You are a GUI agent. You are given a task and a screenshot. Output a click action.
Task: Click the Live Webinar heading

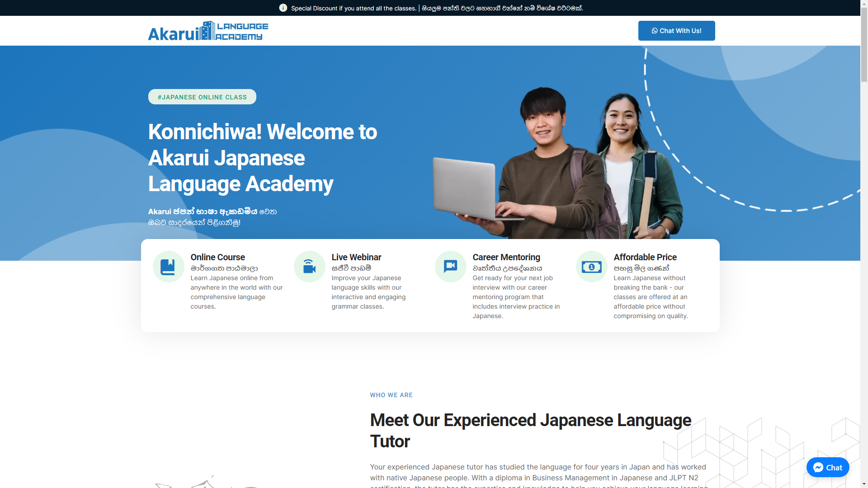click(x=356, y=257)
